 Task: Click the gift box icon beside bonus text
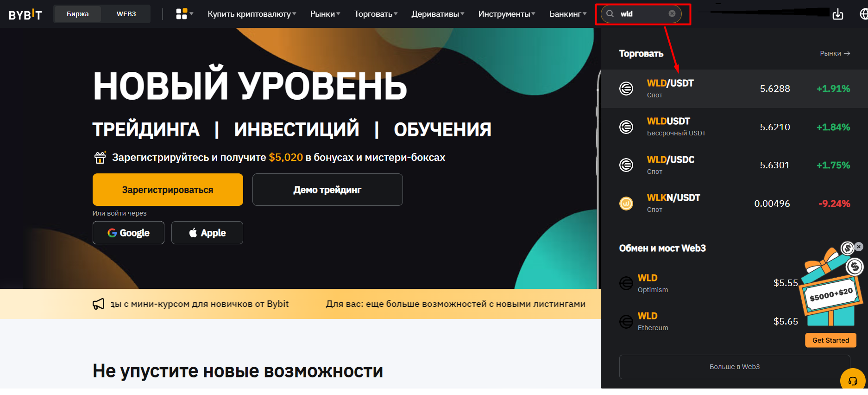coord(100,158)
